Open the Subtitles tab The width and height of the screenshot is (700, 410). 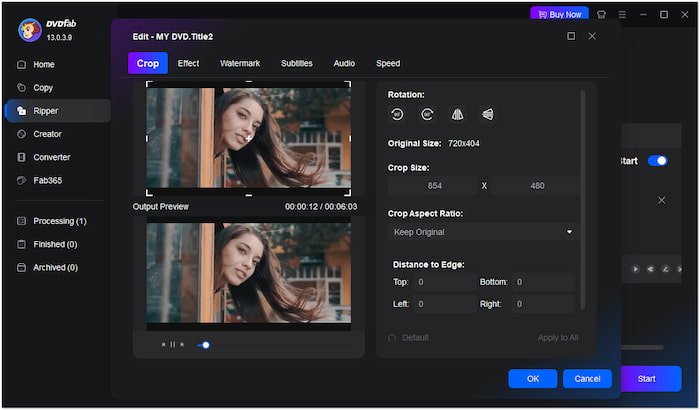pyautogui.click(x=296, y=64)
